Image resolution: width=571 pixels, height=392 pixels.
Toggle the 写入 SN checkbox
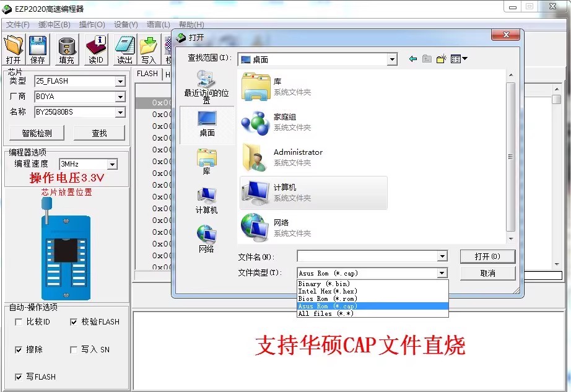74,350
